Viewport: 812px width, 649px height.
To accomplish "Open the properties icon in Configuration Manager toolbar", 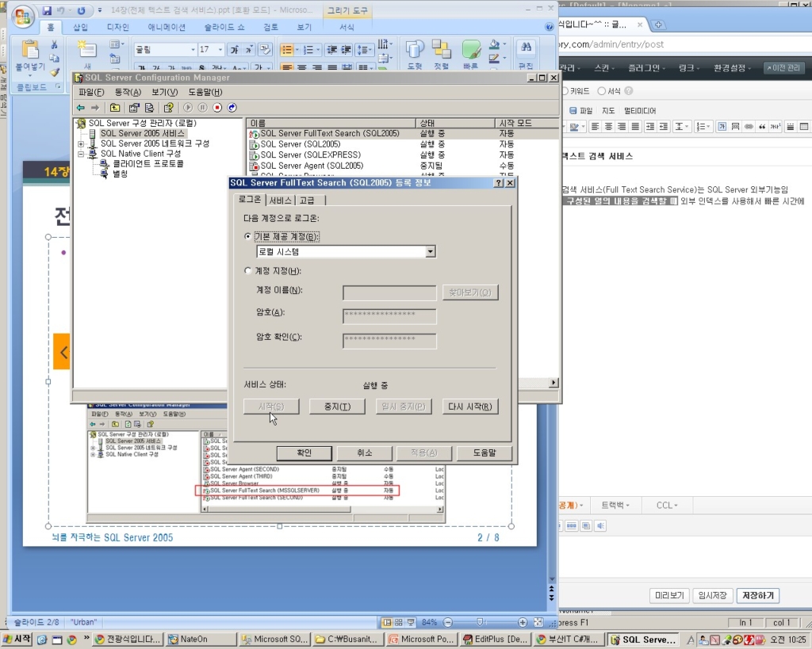I will point(134,108).
